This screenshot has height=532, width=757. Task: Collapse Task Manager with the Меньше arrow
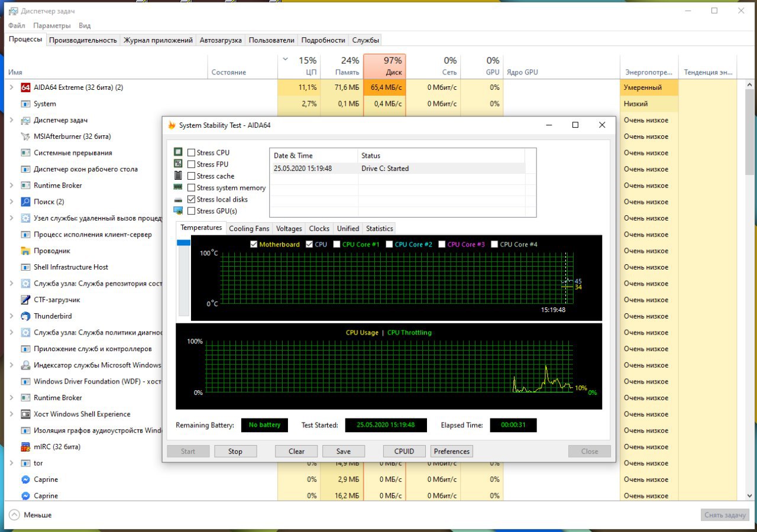pos(15,515)
